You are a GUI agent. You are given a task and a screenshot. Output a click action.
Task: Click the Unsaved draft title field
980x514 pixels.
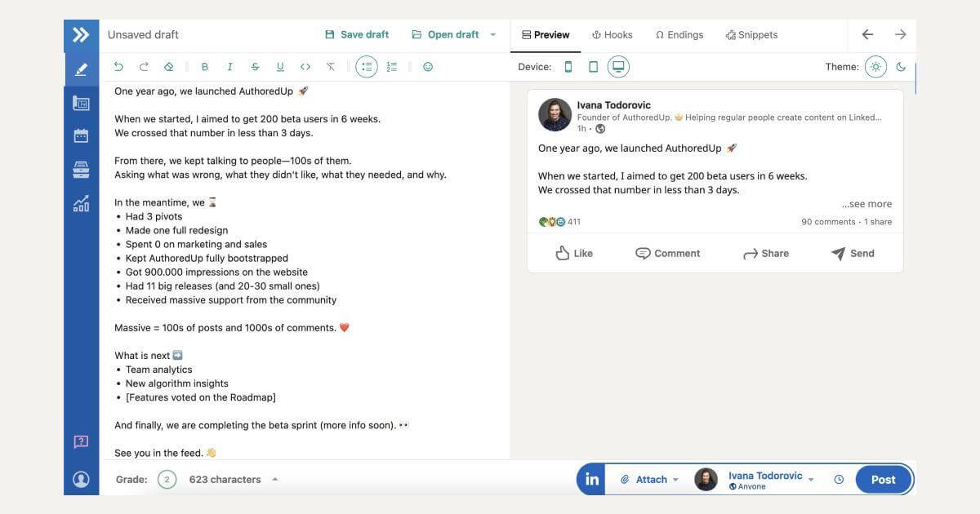pos(143,34)
